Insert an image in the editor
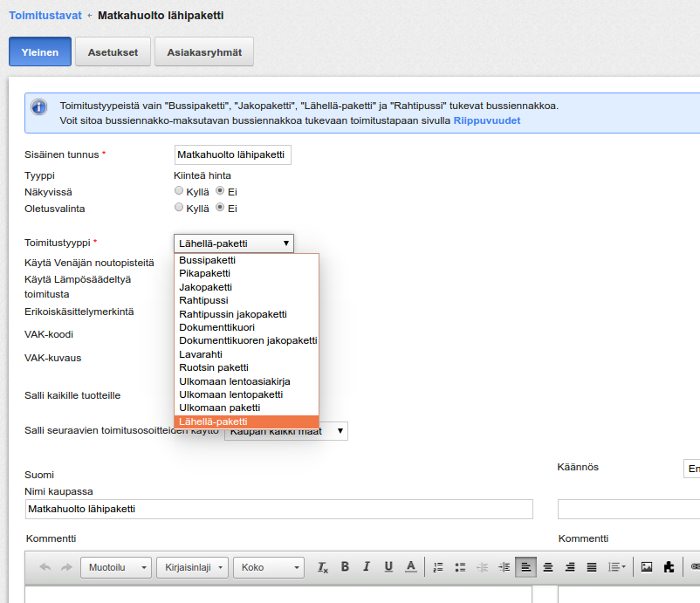700x603 pixels. tap(647, 567)
